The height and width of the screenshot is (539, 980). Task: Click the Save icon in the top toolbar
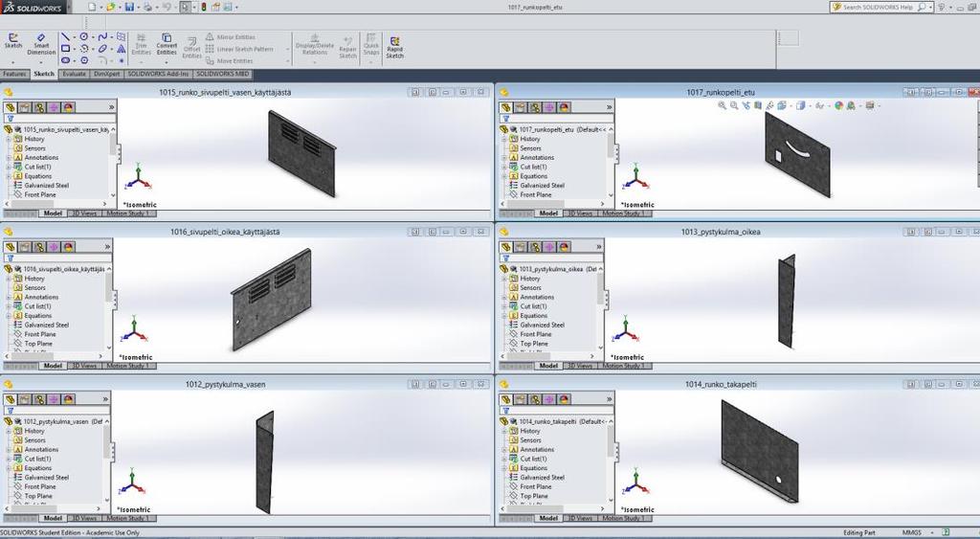point(129,7)
